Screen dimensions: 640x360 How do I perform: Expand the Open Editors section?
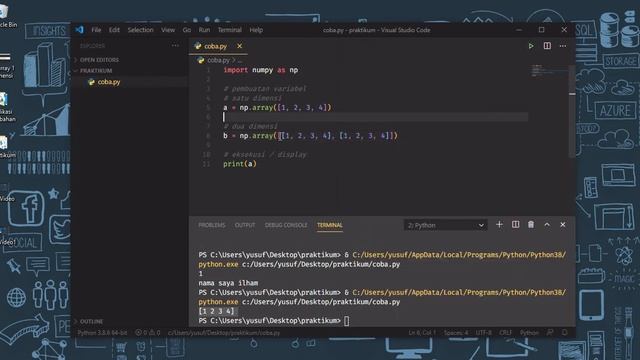(x=99, y=60)
